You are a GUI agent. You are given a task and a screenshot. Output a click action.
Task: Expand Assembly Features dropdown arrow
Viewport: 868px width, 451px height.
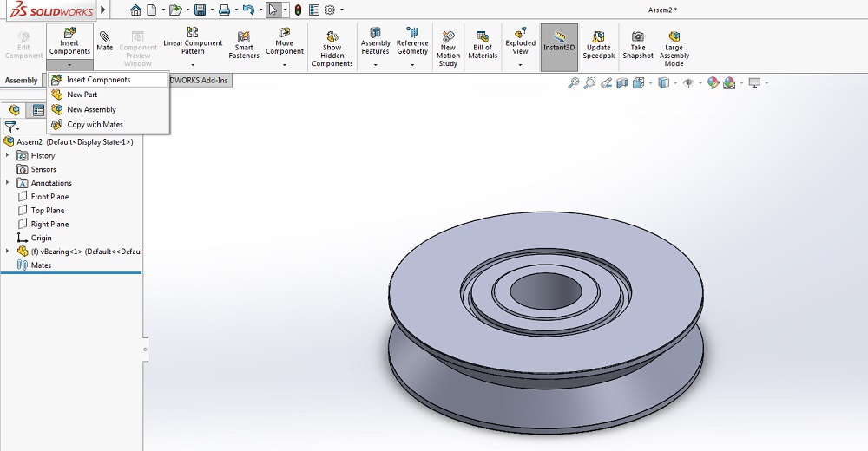375,65
